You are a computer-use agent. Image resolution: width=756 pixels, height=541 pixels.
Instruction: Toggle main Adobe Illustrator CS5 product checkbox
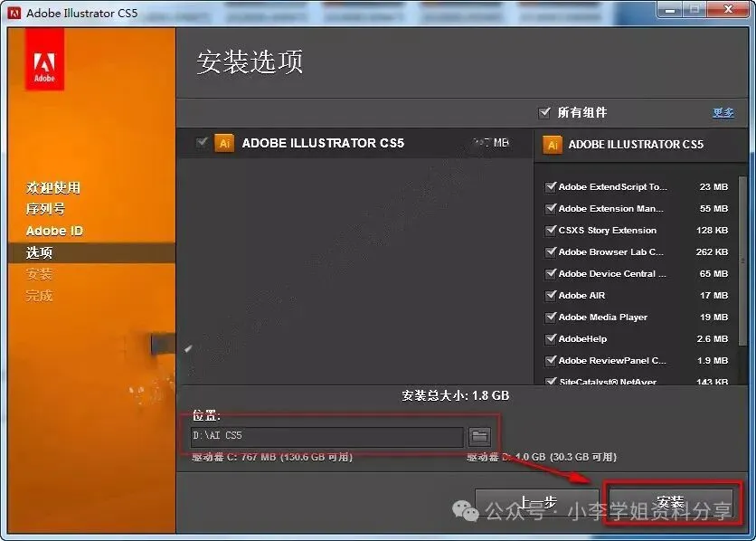coord(202,142)
